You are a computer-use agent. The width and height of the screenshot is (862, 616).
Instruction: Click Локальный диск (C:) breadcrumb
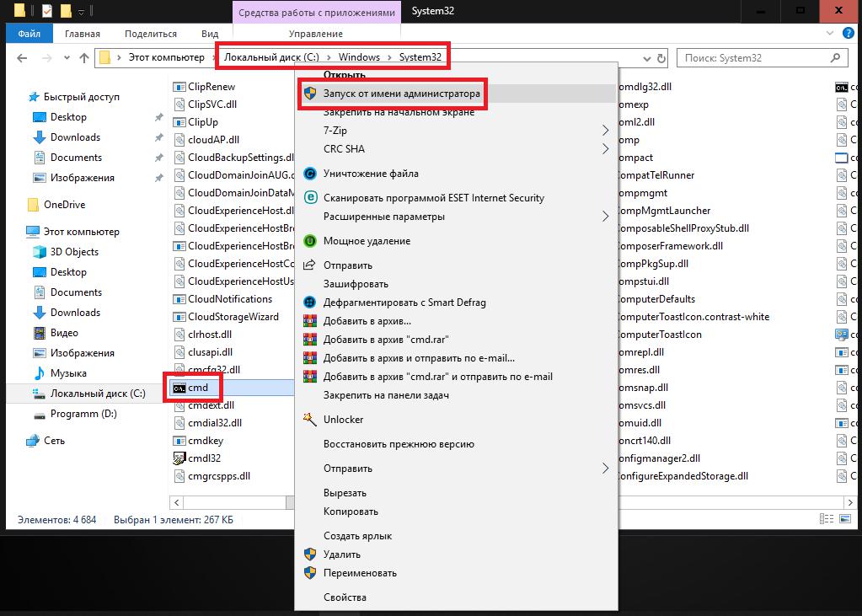pyautogui.click(x=271, y=57)
